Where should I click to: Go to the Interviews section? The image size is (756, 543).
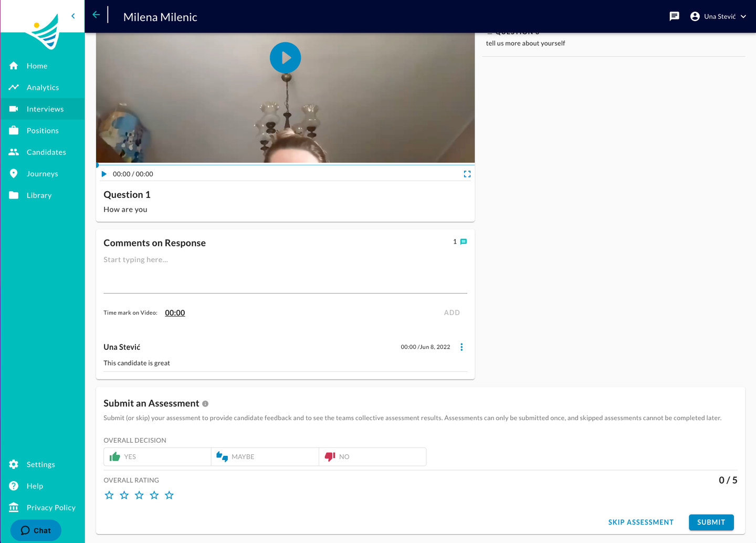(x=43, y=109)
